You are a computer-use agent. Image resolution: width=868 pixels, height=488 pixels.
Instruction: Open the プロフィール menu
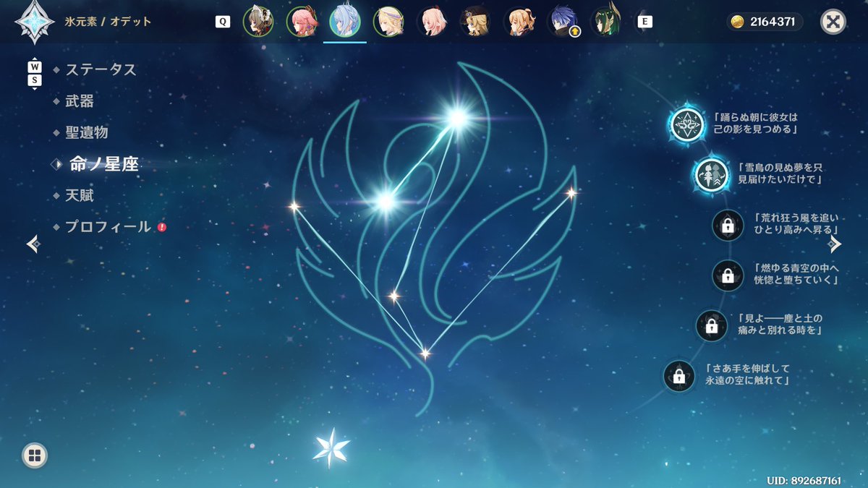pos(109,227)
